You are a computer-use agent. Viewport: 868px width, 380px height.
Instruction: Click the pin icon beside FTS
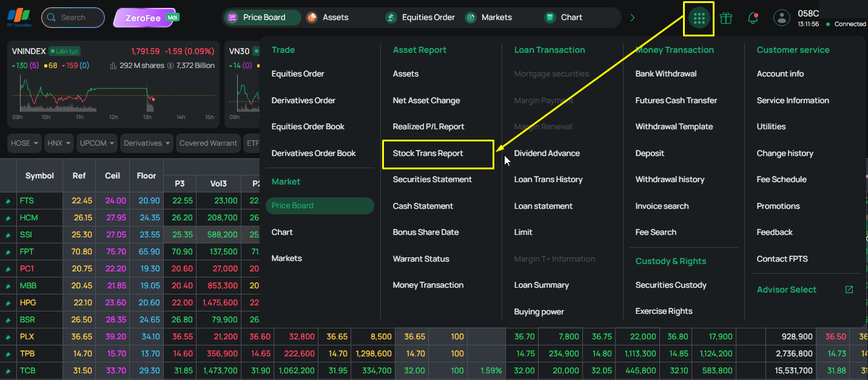tap(8, 201)
